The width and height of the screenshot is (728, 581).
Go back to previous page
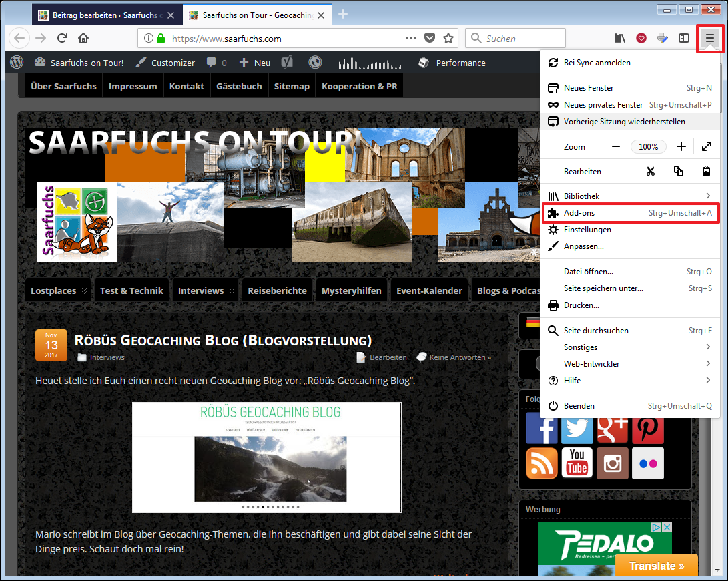19,39
